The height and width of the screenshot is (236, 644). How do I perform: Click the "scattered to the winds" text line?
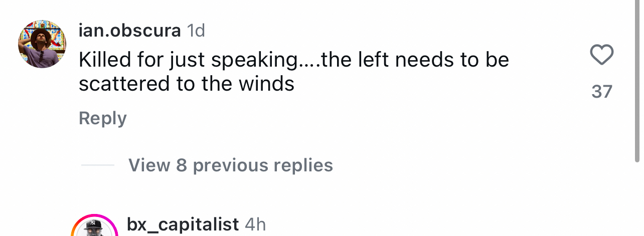(x=186, y=84)
